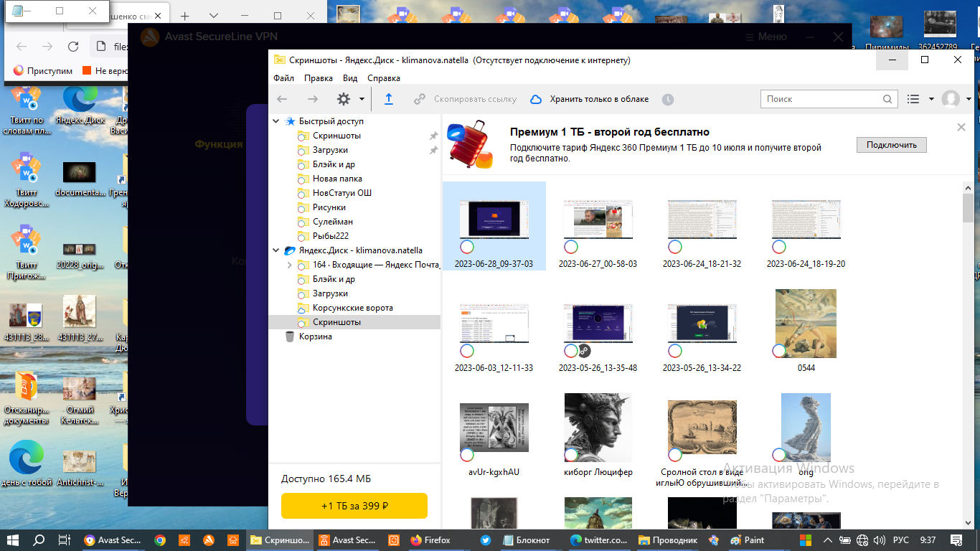Viewport: 980px width, 551px height.
Task: Expand the '164 · Входящие' tree node
Action: (x=289, y=265)
